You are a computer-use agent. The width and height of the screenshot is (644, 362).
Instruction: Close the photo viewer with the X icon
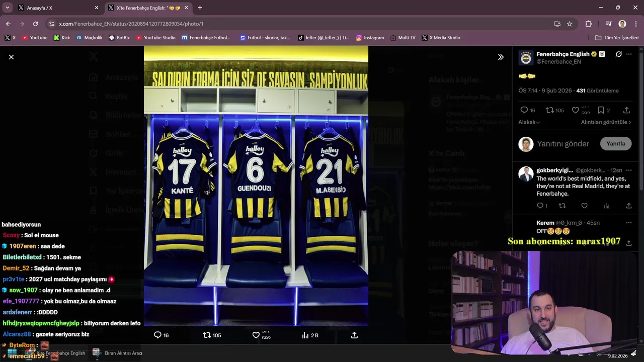[x=11, y=57]
